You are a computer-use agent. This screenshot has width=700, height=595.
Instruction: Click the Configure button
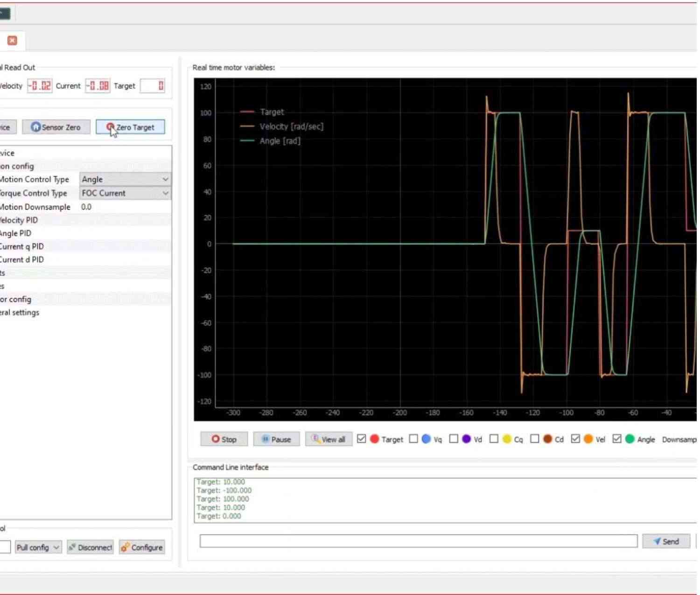coord(142,547)
